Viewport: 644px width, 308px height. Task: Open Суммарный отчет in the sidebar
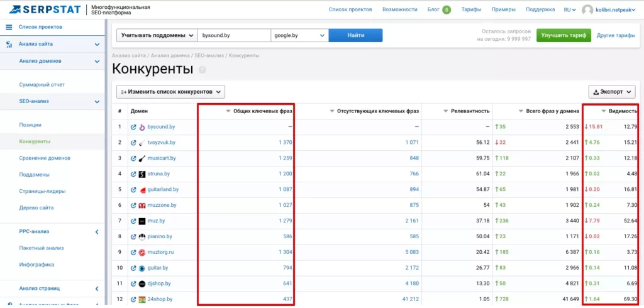click(x=42, y=85)
